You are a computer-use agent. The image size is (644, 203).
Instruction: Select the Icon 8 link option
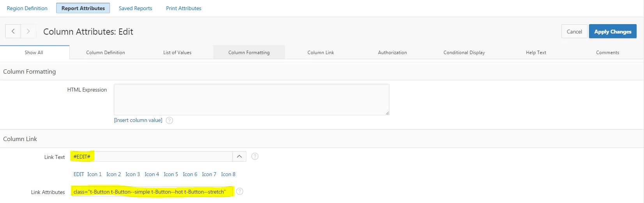[228, 174]
